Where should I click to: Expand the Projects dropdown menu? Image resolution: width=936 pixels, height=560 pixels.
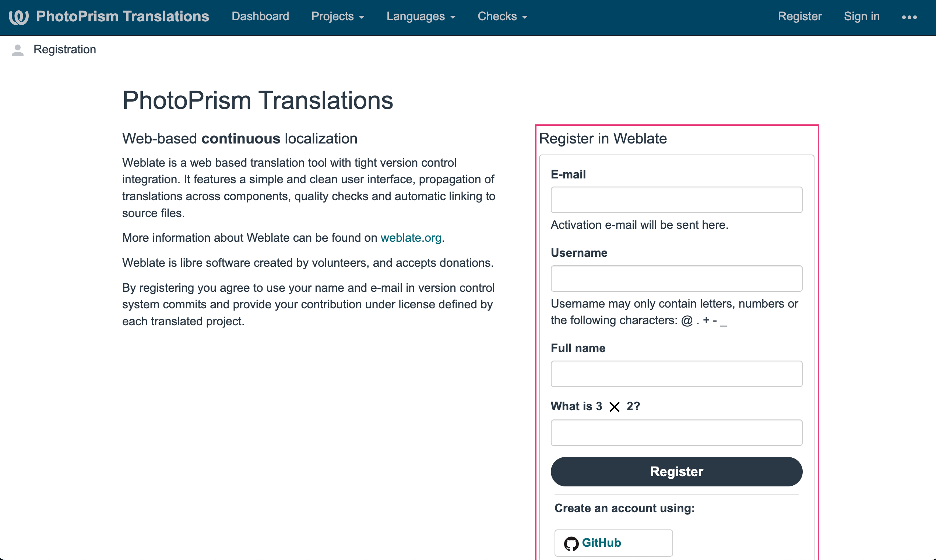pos(338,17)
